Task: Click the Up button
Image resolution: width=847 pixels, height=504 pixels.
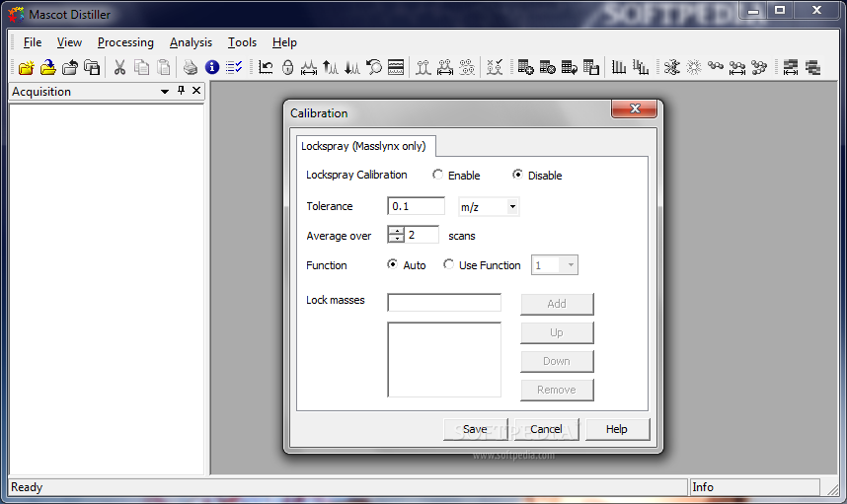Action: coord(557,332)
